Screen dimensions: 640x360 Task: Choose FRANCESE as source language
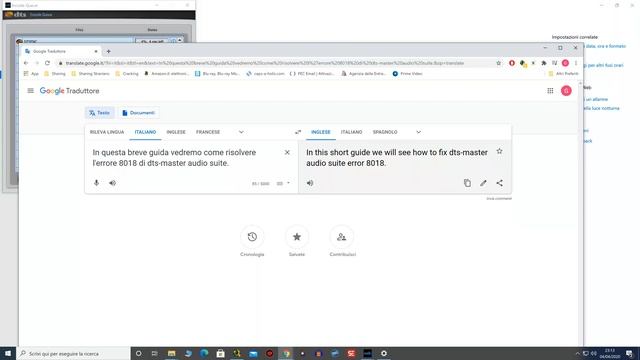point(208,132)
